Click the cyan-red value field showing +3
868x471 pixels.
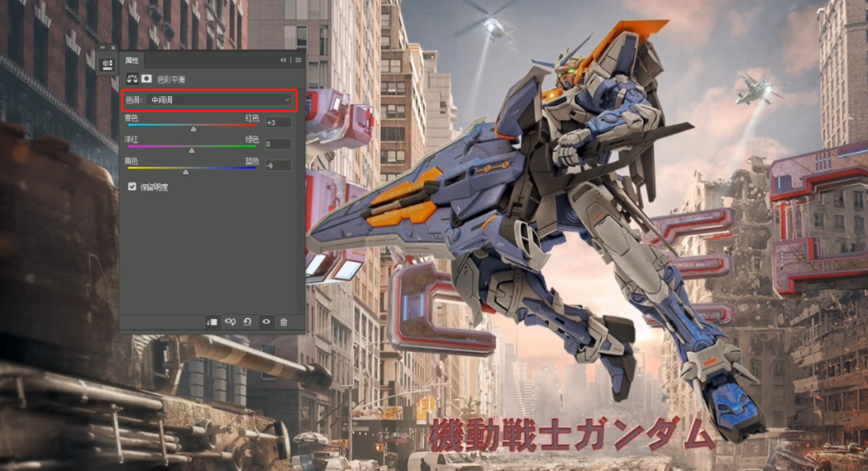278,122
